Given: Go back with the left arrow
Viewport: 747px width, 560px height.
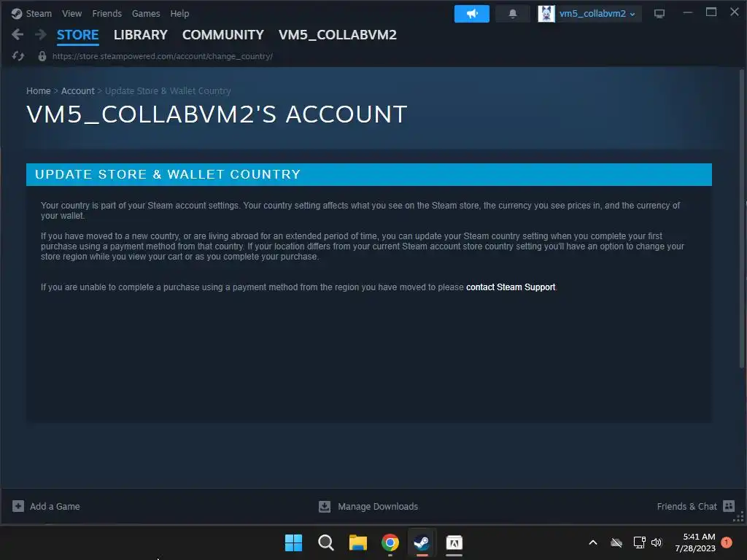Looking at the screenshot, I should tap(18, 34).
